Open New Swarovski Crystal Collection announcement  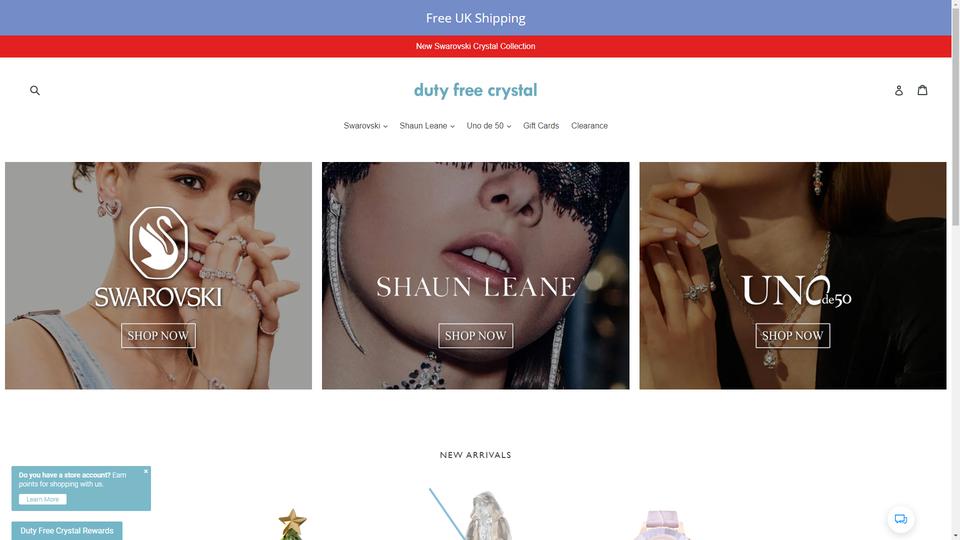476,47
